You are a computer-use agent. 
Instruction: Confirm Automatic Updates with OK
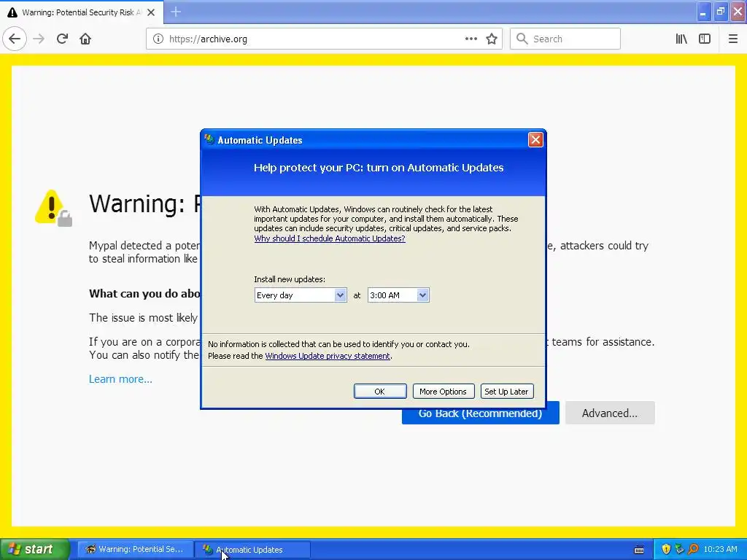380,392
